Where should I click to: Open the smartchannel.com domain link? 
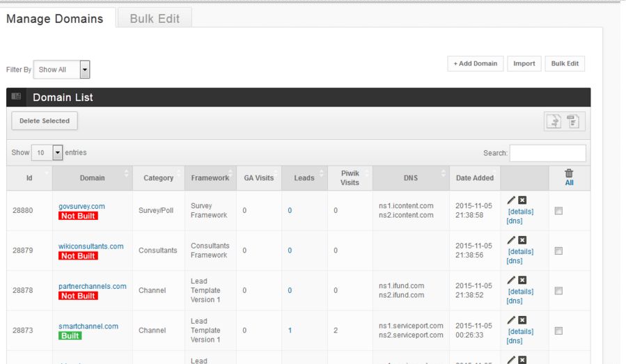(x=88, y=326)
